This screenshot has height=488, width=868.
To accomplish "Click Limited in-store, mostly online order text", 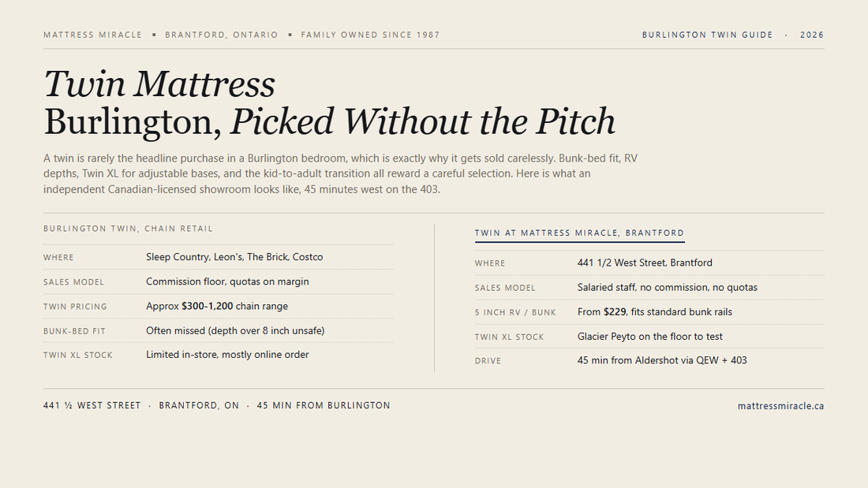I will point(227,355).
